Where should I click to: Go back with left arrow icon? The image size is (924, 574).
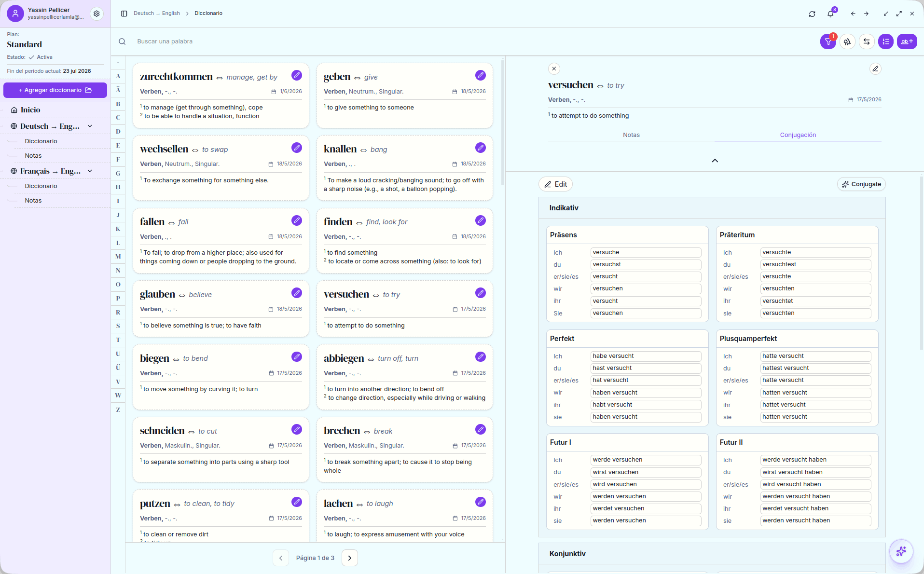coord(853,14)
